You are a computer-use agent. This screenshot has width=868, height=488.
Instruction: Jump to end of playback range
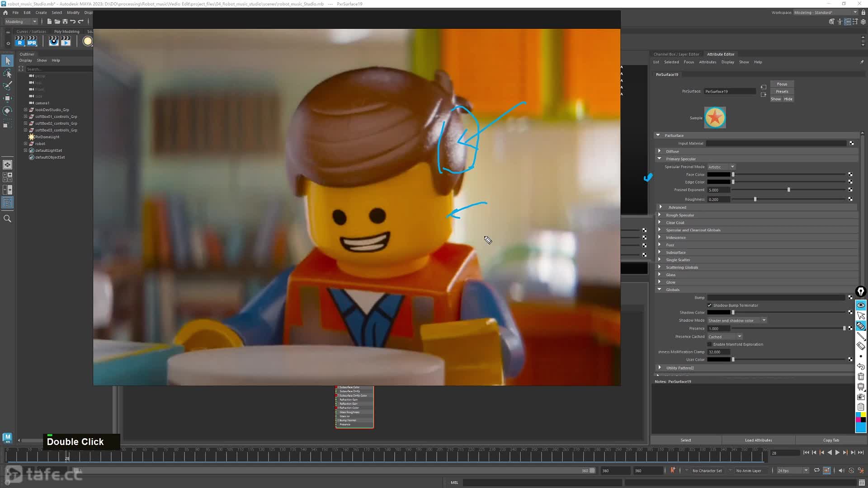tap(861, 453)
